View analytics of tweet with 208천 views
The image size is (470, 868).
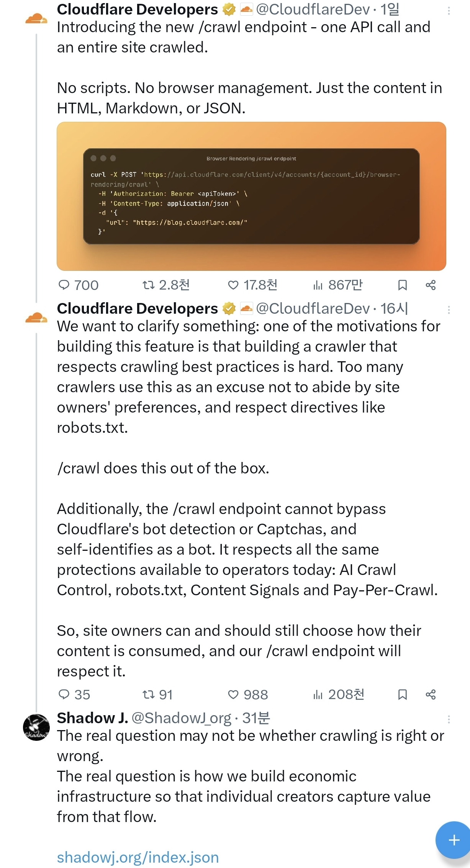318,694
